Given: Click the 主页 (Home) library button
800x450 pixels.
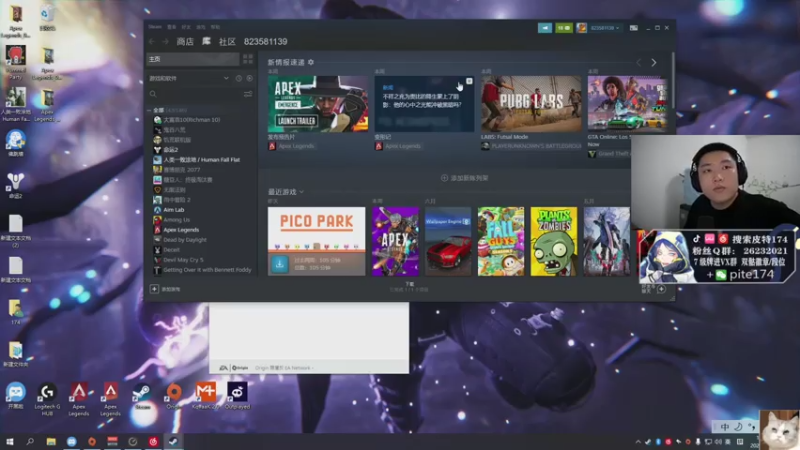Looking at the screenshot, I should (193, 59).
